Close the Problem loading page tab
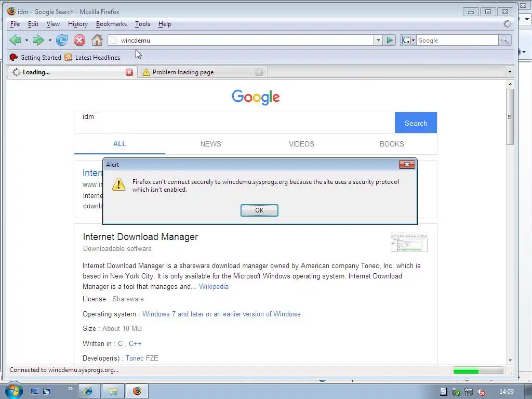The width and height of the screenshot is (532, 399). click(x=259, y=72)
